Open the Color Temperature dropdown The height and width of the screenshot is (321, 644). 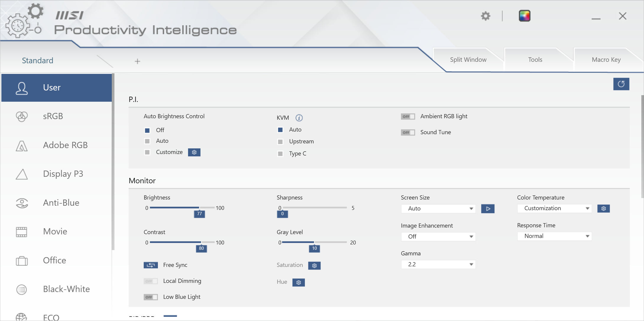click(554, 208)
